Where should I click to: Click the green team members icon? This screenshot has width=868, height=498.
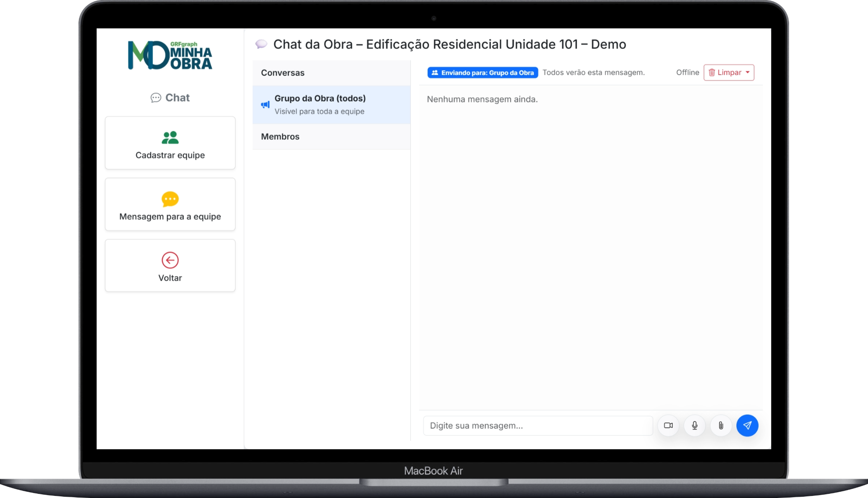tap(170, 138)
